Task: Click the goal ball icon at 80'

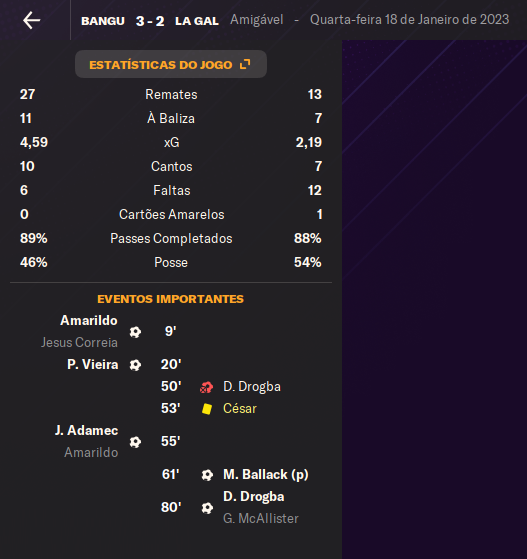Action: click(207, 508)
